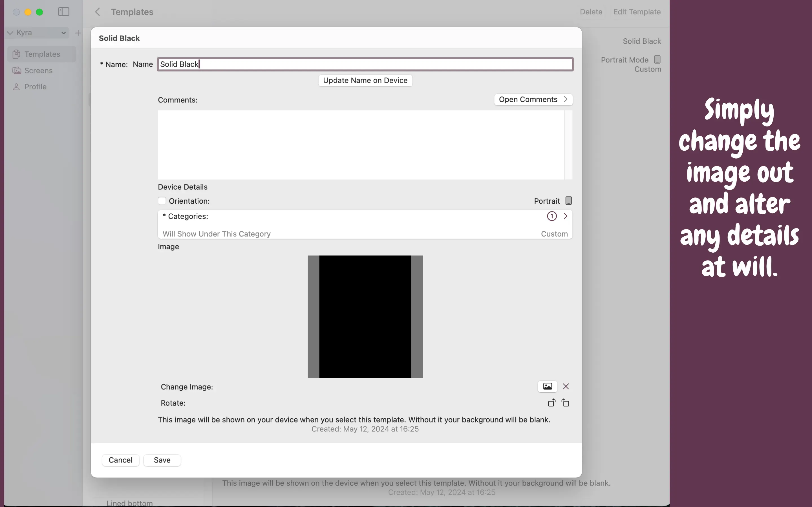
Task: Go to Profile in the sidebar
Action: [35, 86]
